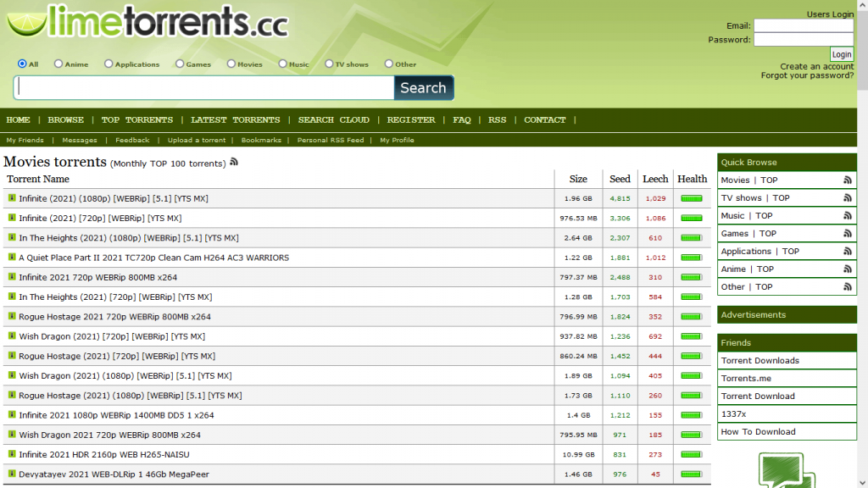Image resolution: width=868 pixels, height=488 pixels.
Task: Open the Anime RSS feed icon
Action: (847, 269)
